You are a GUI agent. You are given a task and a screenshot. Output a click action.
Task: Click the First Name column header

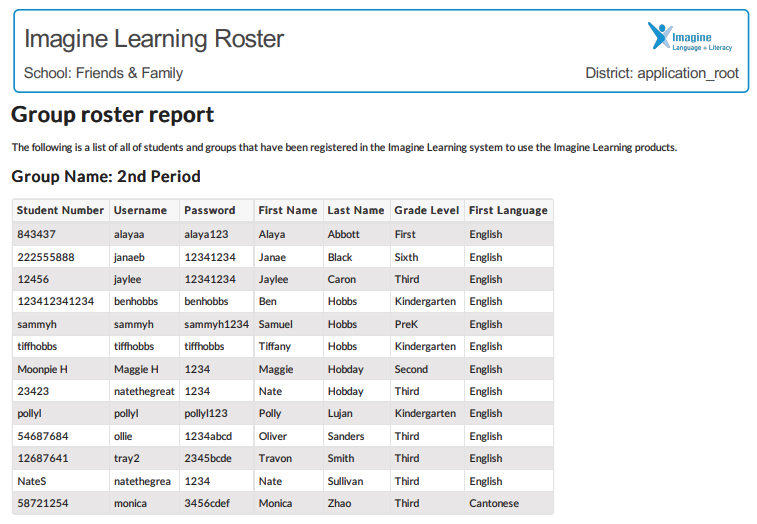(x=287, y=210)
